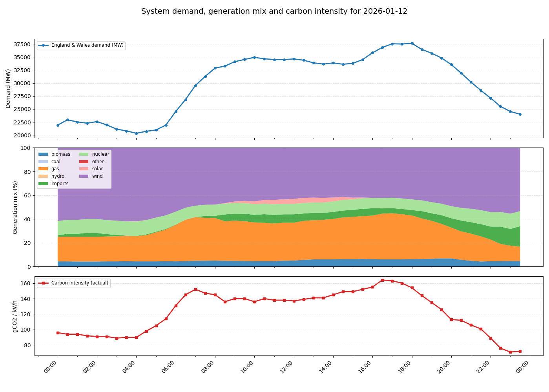
Task: Click the wind legend color swatch
Action: (84, 176)
